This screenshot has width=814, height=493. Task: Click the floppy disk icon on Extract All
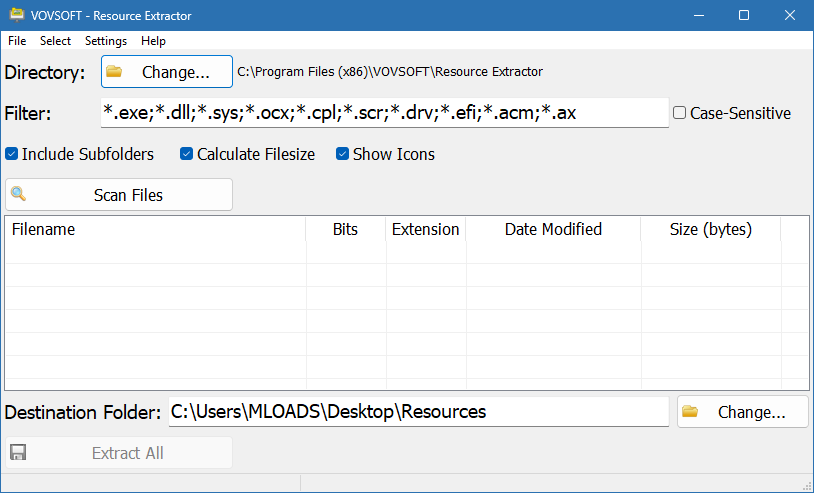pyautogui.click(x=18, y=453)
